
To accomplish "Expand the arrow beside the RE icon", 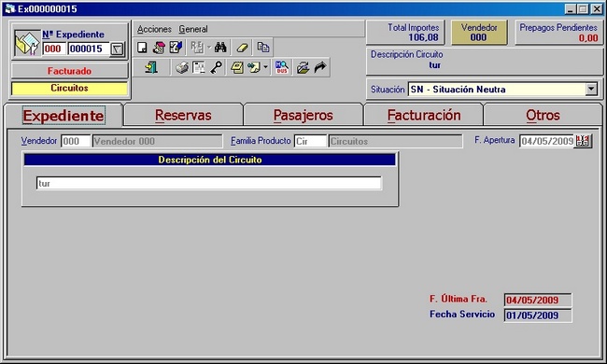I will [x=208, y=48].
